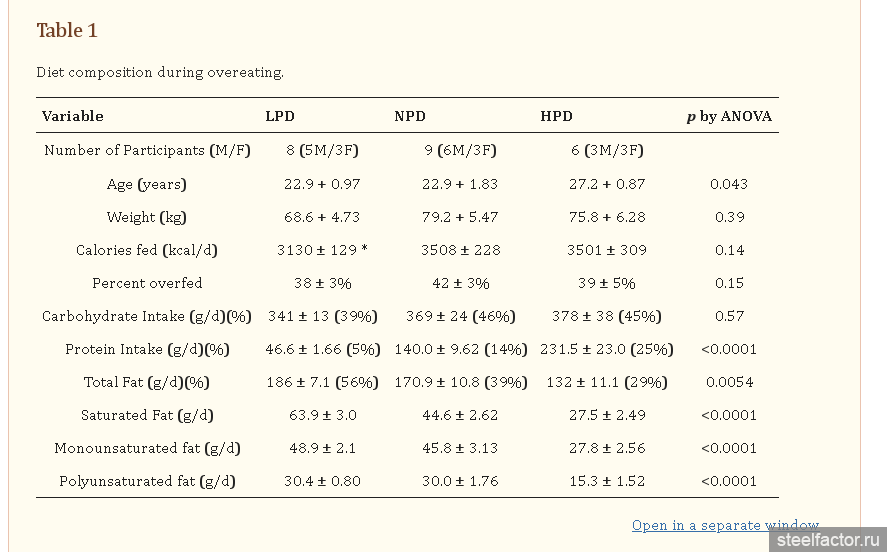Click the 'Weight (kg)' row label

pos(147,217)
